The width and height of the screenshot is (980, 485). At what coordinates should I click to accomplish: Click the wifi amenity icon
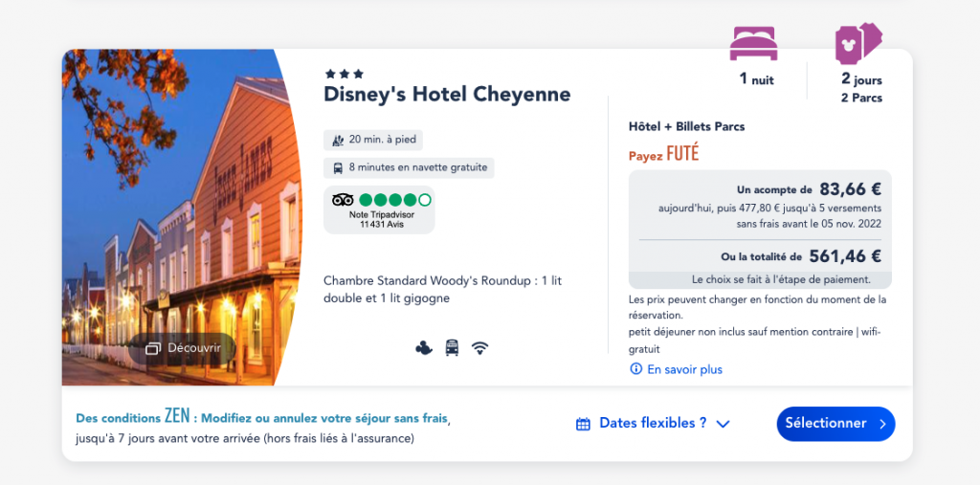[480, 347]
